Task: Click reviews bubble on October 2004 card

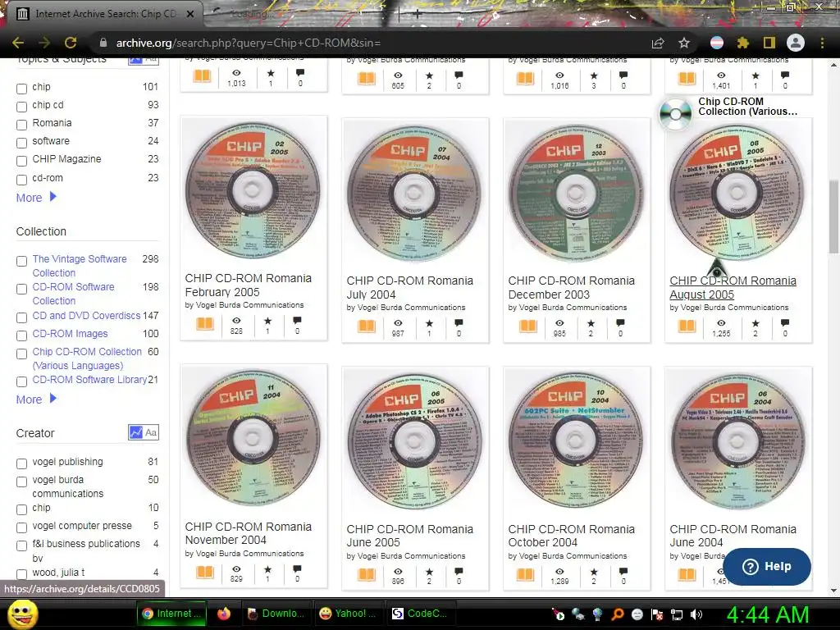Action: (x=623, y=572)
